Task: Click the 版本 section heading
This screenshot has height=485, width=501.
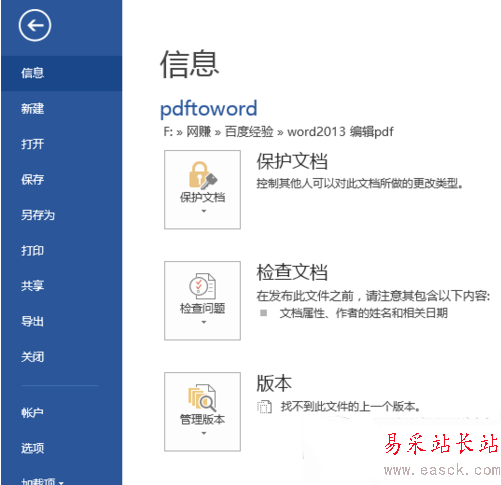Action: [x=274, y=383]
